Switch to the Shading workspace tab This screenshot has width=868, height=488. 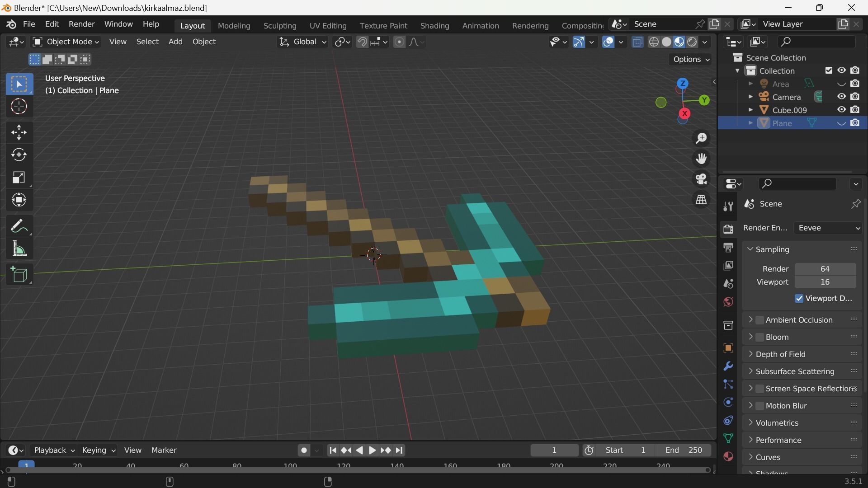[434, 26]
